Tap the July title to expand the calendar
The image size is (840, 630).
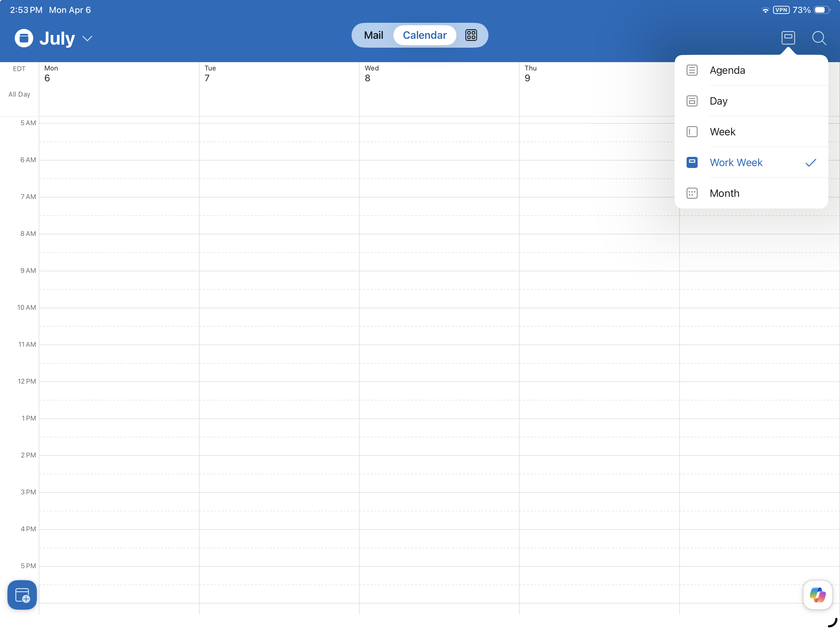coord(57,38)
